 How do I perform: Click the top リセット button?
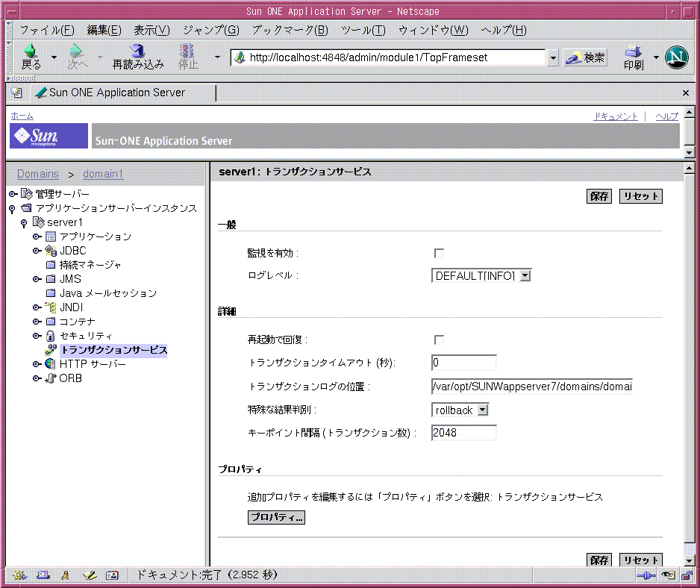click(x=640, y=196)
